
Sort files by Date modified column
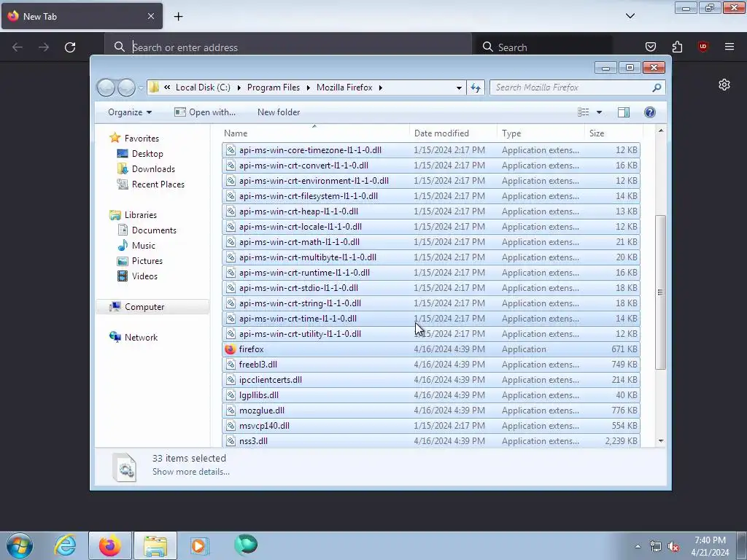click(453, 133)
